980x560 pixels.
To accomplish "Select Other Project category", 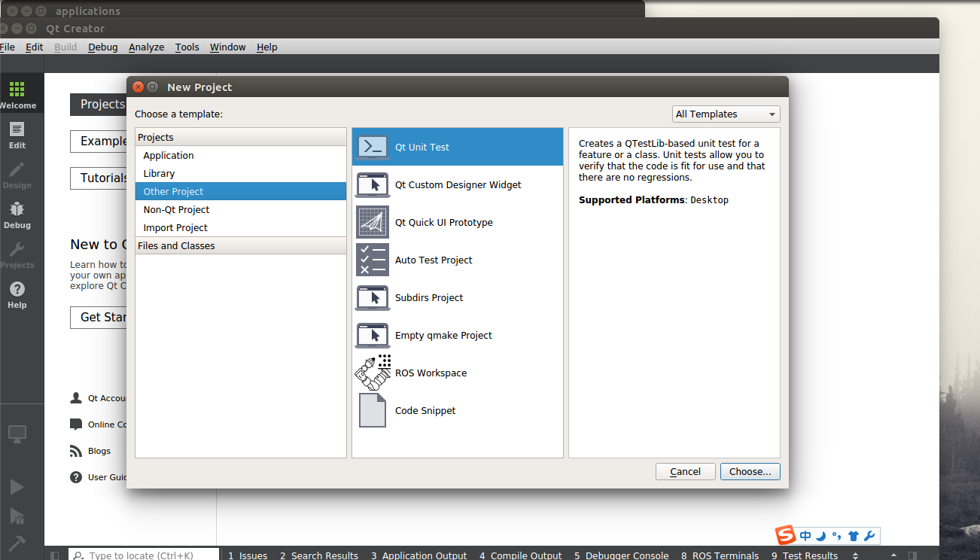I will [241, 191].
